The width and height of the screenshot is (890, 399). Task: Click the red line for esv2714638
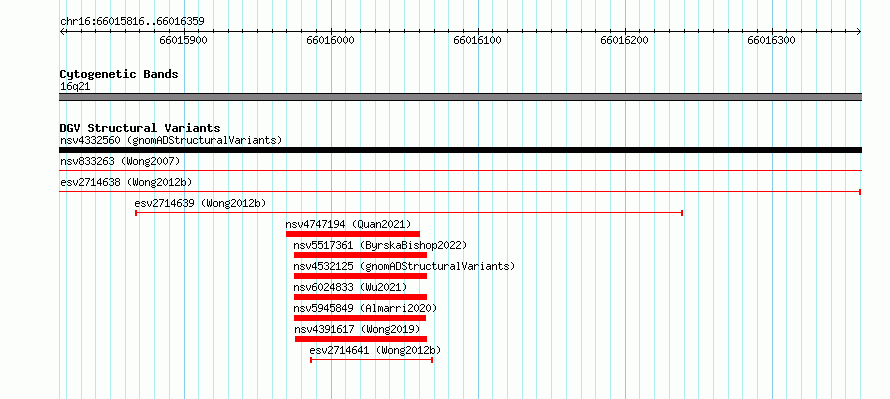pos(460,192)
